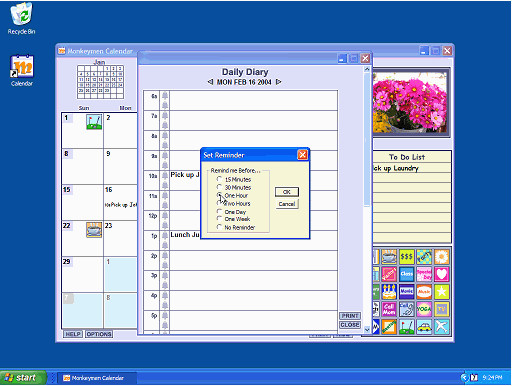Open the Windows start menu

click(x=23, y=378)
